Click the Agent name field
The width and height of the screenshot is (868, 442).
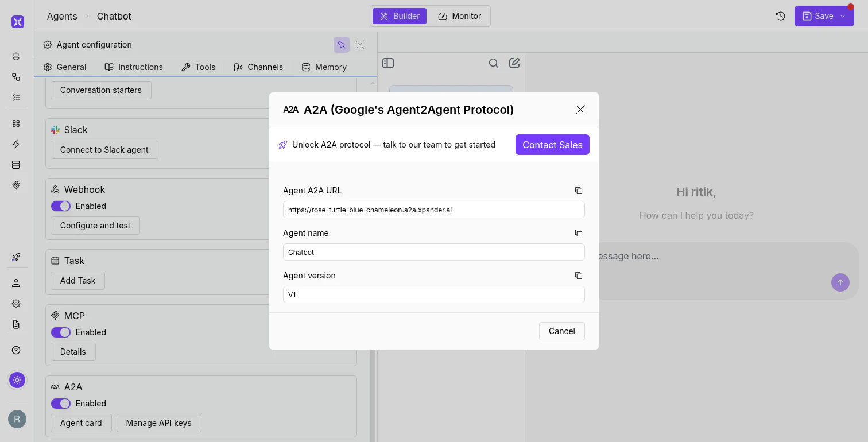point(434,252)
